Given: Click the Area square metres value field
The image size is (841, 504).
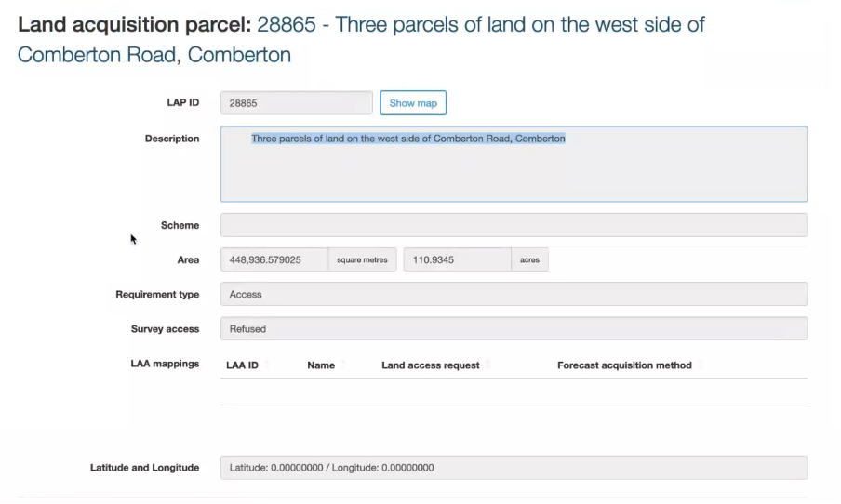Looking at the screenshot, I should point(274,260).
